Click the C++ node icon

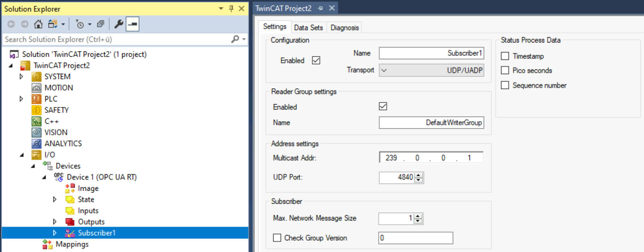[x=36, y=121]
